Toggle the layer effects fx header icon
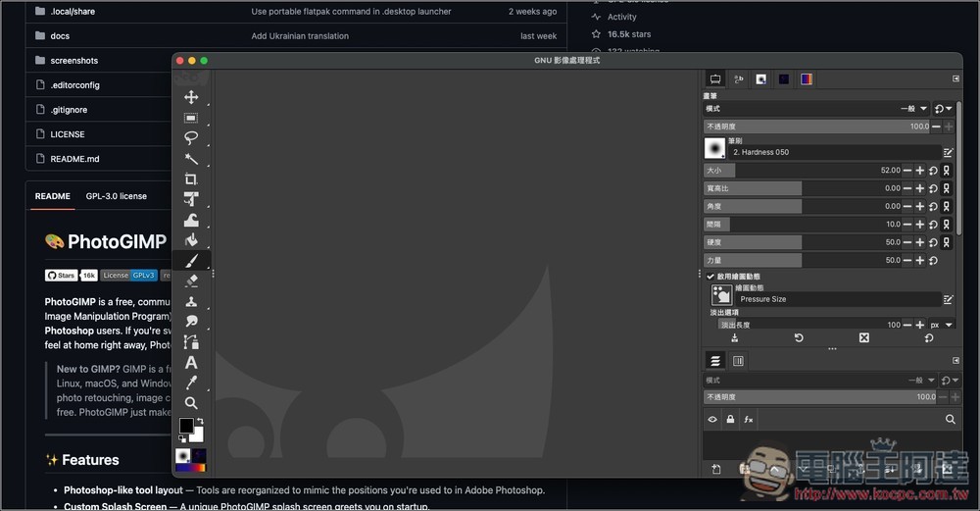 [x=748, y=419]
